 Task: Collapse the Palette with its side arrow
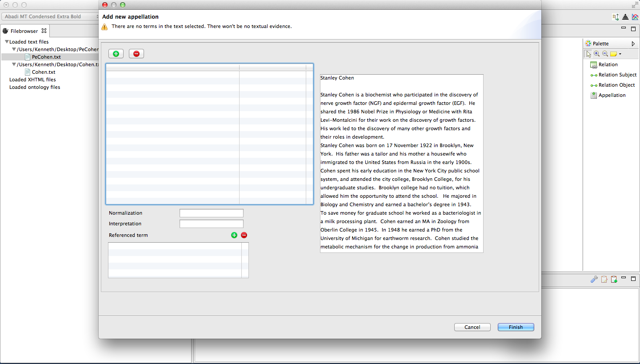point(633,44)
